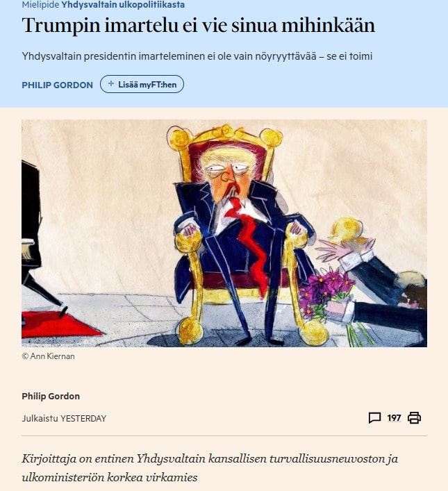Click the printer icon to print article

[414, 417]
